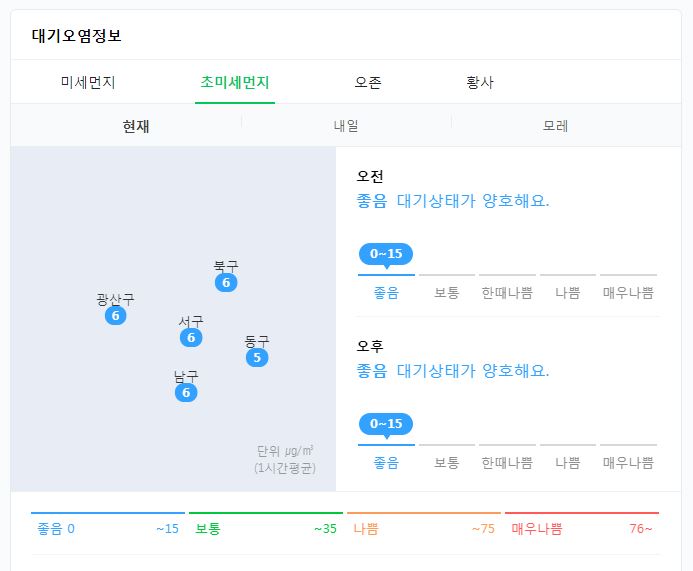This screenshot has height=571, width=693.
Task: Select the 서구 value marker
Action: [x=191, y=338]
